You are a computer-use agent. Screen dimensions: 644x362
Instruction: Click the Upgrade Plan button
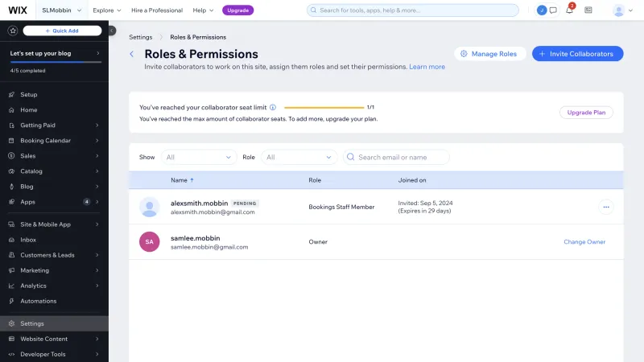tap(586, 113)
